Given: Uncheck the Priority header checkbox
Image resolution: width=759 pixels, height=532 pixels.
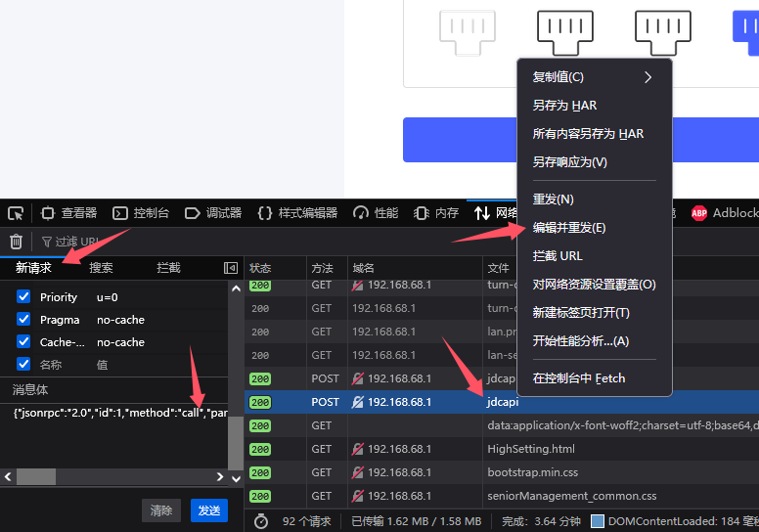Looking at the screenshot, I should 23,296.
